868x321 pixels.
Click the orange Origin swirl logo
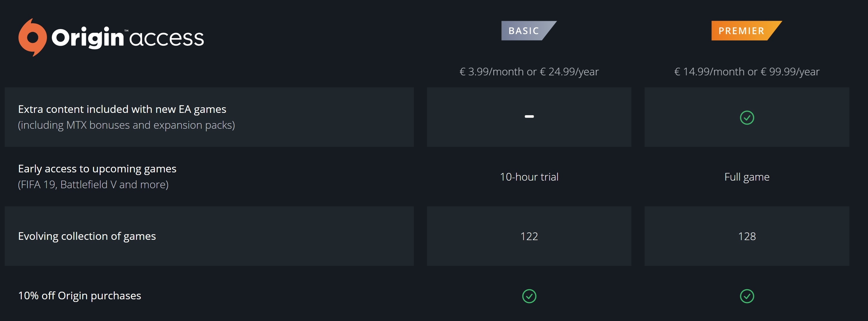coord(32,38)
